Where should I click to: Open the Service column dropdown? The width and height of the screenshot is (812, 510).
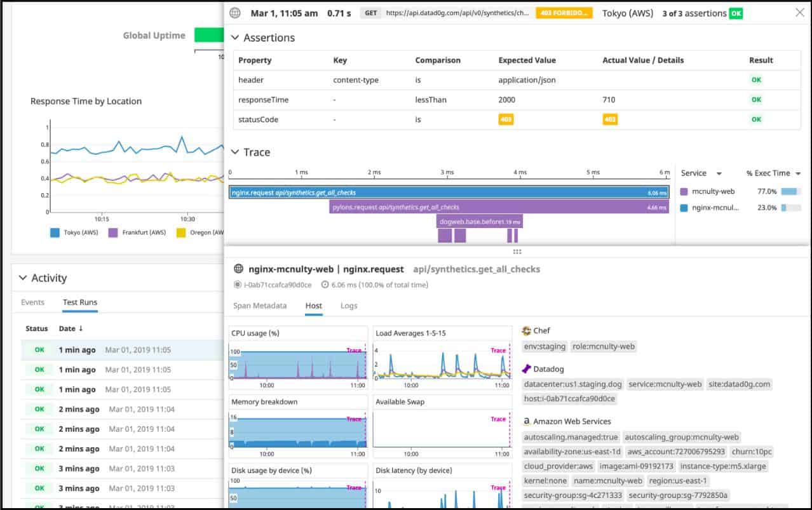click(x=719, y=173)
